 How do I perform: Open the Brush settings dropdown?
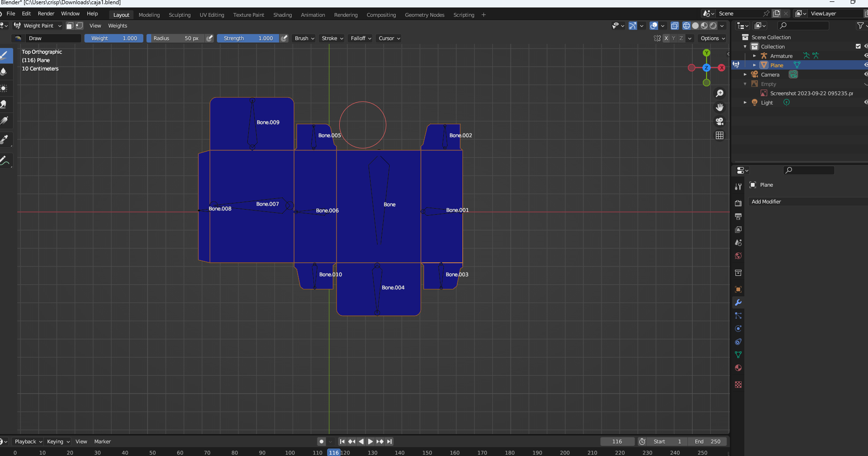[x=305, y=38]
